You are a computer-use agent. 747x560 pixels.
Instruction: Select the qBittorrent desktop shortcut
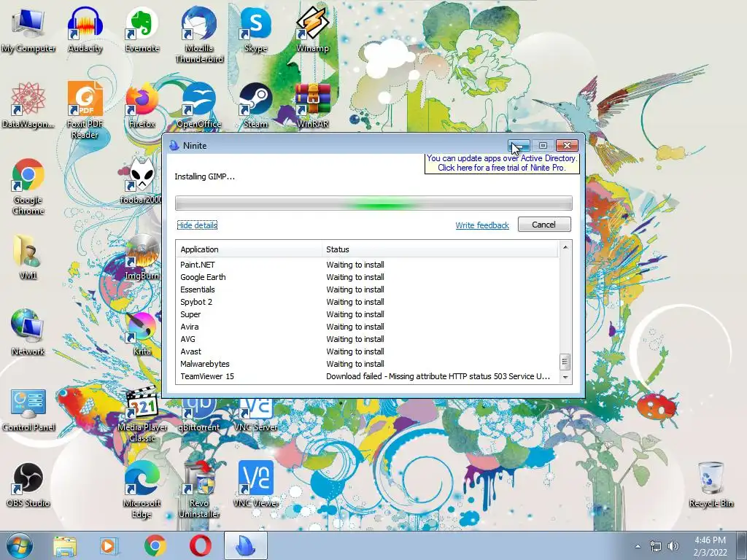[x=199, y=414]
